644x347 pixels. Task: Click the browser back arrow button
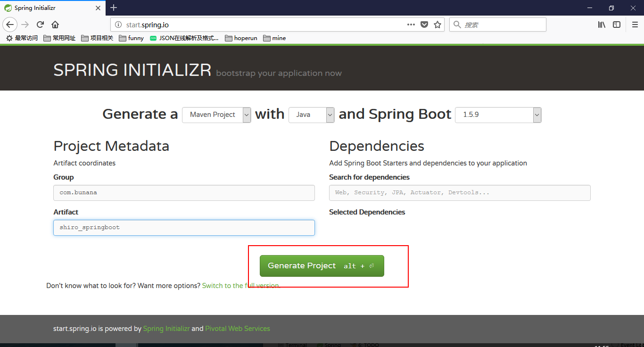click(10, 25)
